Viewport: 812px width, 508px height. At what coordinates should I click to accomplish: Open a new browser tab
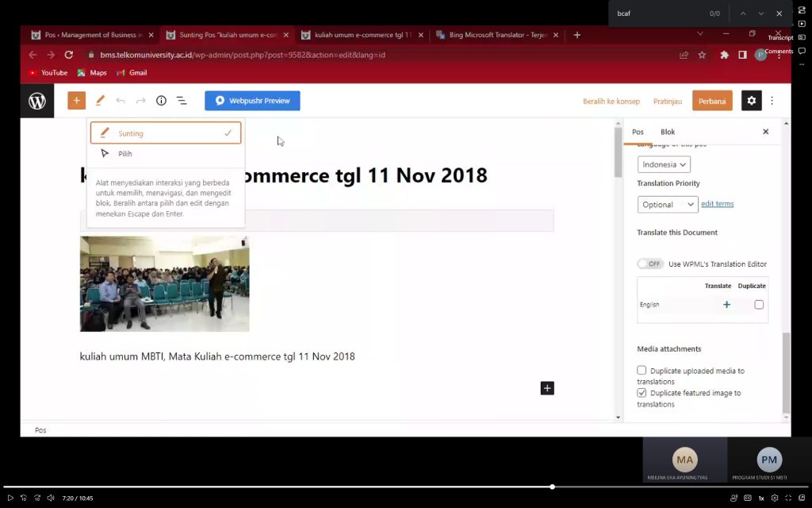577,35
